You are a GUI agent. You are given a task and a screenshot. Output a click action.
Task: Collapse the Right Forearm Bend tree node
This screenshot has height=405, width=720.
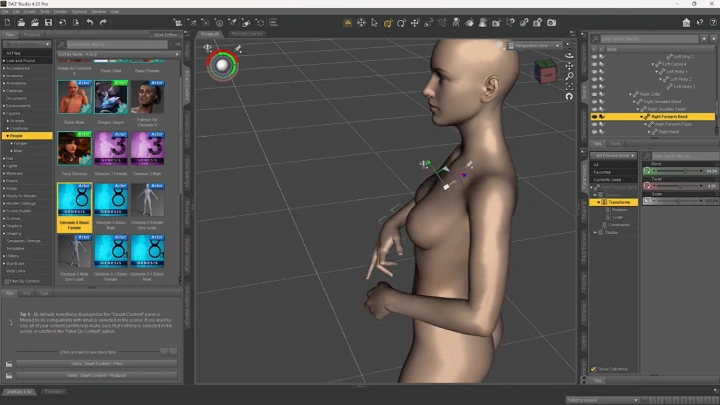641,117
